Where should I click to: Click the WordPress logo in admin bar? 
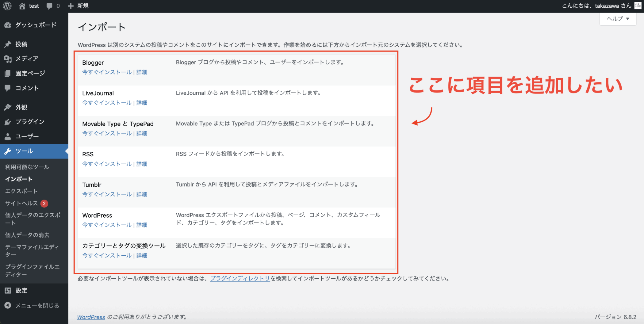(7, 6)
